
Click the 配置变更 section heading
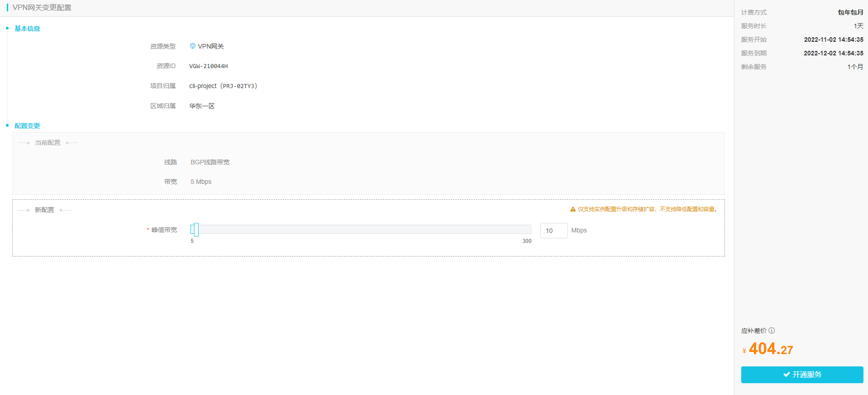coord(27,126)
